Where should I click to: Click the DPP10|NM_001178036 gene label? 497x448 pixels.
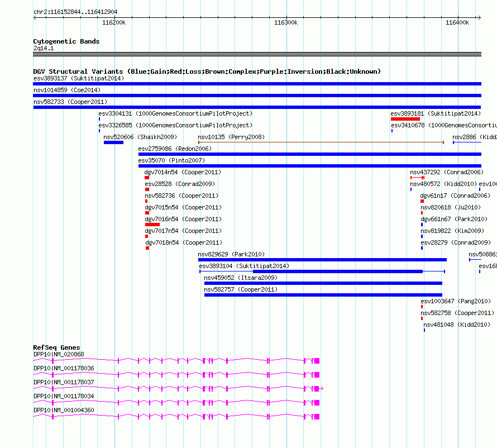tap(64, 369)
